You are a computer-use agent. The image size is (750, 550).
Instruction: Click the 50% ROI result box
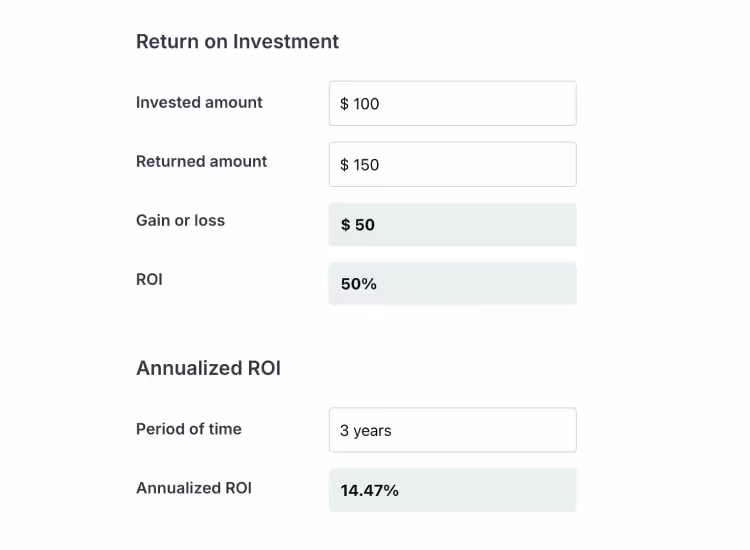[x=452, y=284]
